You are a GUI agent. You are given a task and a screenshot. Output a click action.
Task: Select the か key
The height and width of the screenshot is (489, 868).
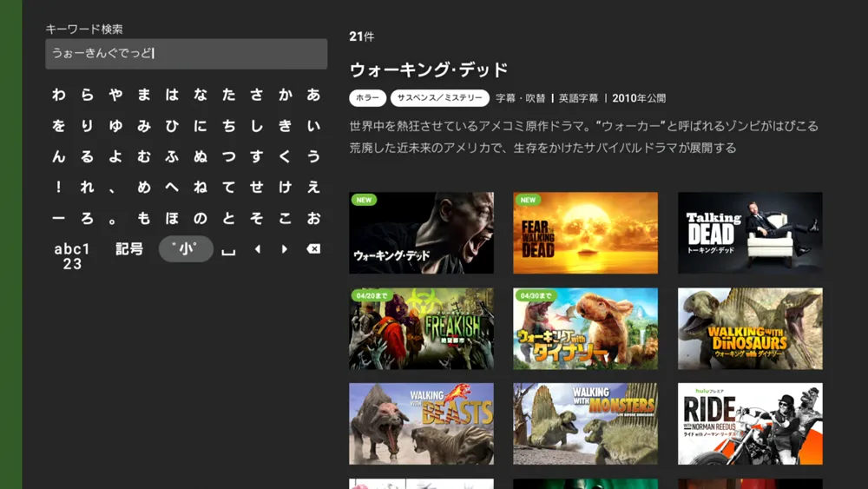point(285,95)
